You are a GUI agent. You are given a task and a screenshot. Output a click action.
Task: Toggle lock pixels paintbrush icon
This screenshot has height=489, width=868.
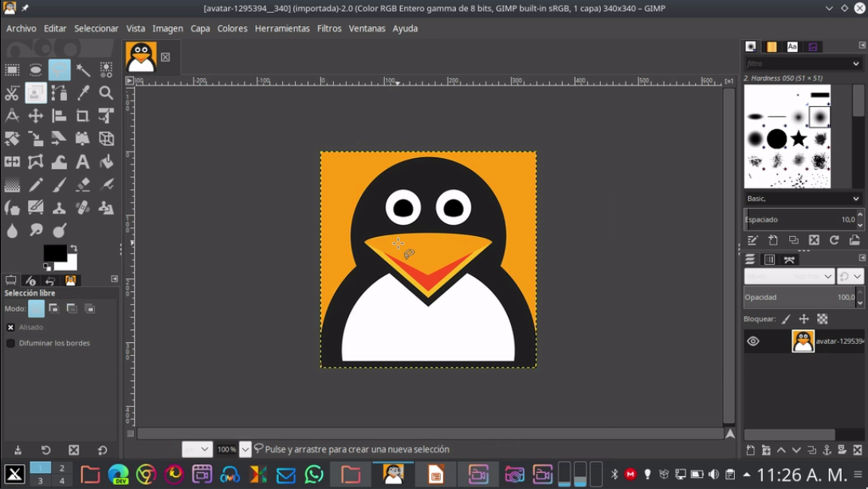click(x=786, y=319)
